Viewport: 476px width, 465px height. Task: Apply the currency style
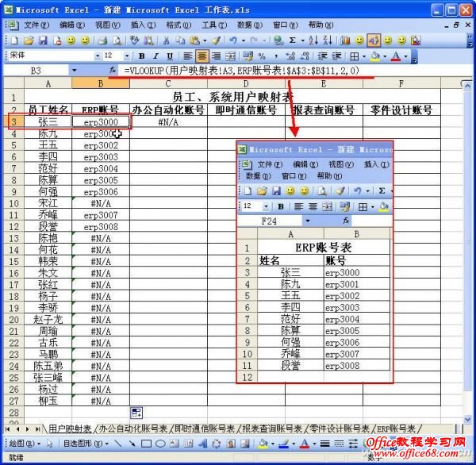coord(248,56)
